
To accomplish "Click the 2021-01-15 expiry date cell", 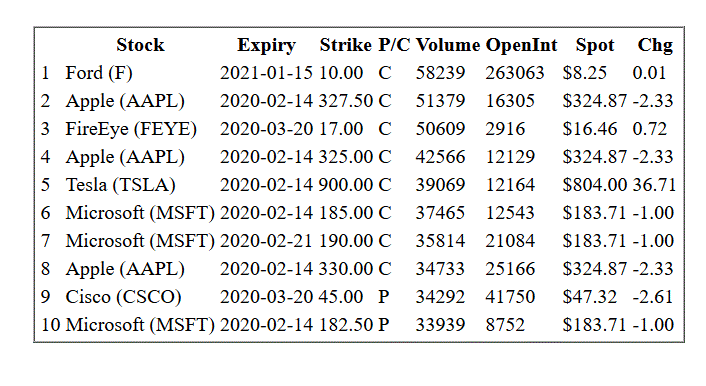I will 266,73.
